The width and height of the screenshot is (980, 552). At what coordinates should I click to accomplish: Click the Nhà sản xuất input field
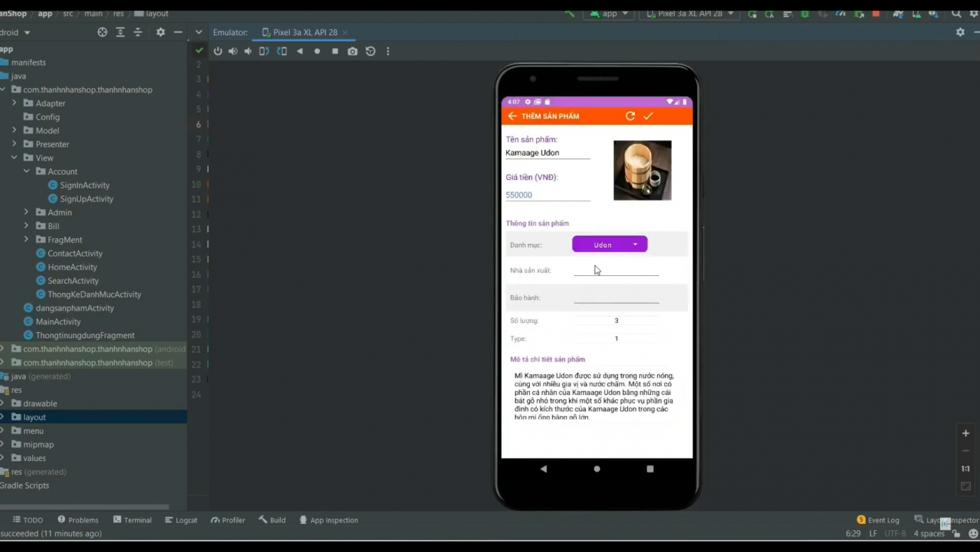(616, 270)
